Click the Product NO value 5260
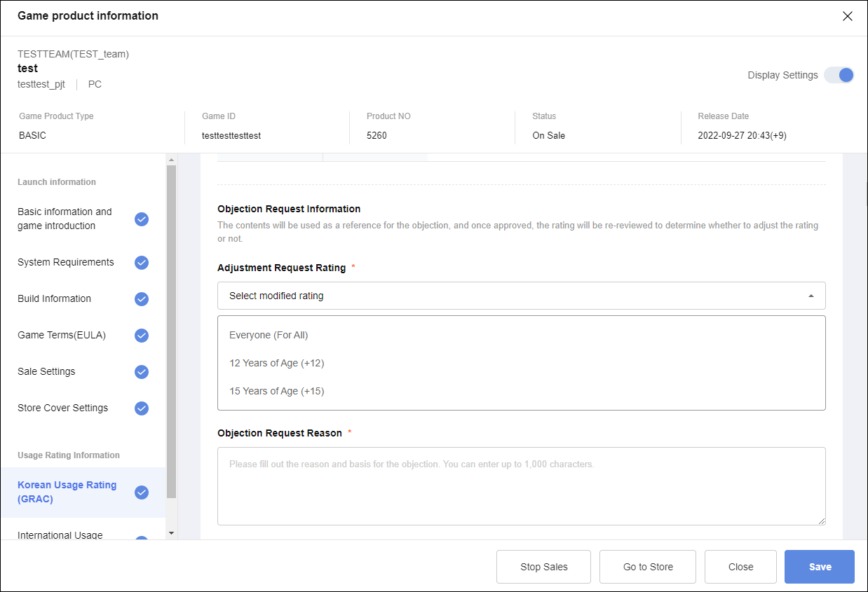The image size is (868, 592). (x=377, y=135)
